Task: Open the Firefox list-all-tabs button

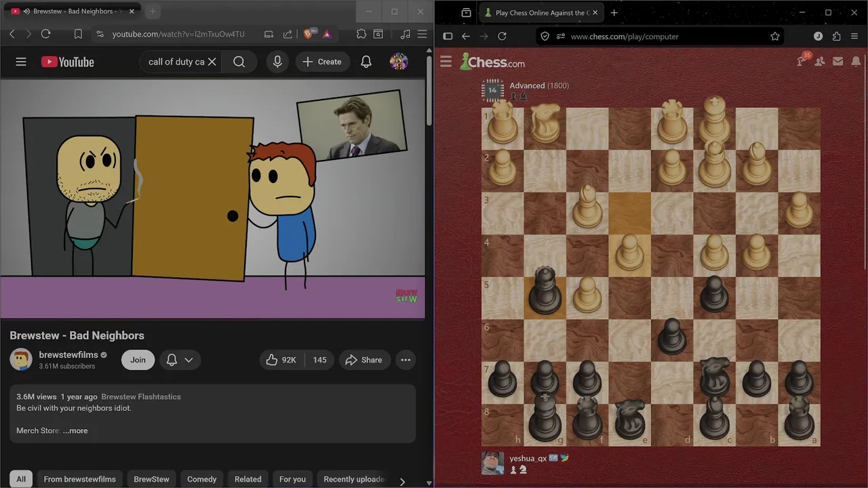Action: click(x=466, y=12)
